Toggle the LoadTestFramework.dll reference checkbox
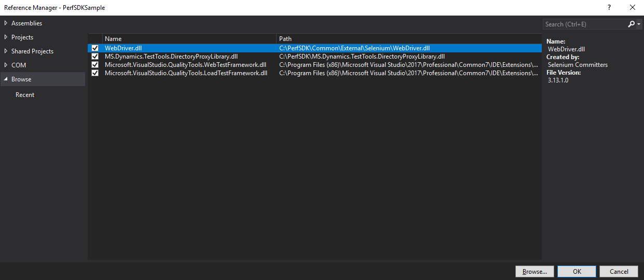The image size is (644, 280). coord(95,73)
